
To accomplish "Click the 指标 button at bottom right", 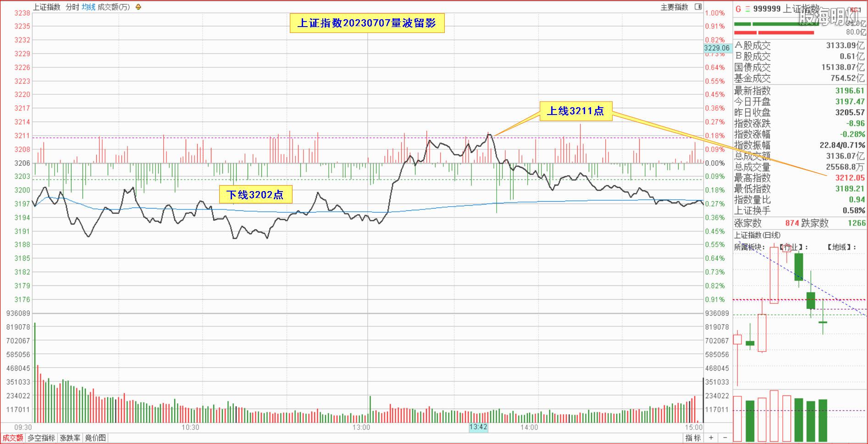I will pos(693,438).
